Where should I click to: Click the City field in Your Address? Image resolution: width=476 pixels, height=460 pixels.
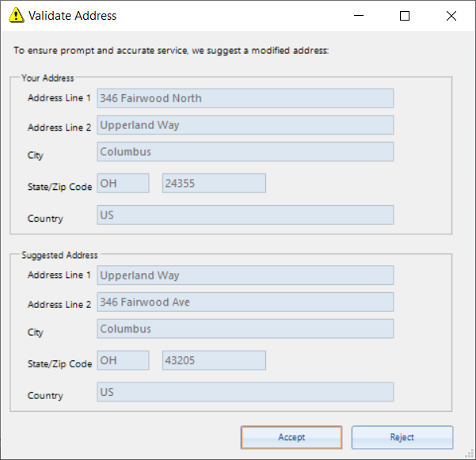click(x=246, y=151)
